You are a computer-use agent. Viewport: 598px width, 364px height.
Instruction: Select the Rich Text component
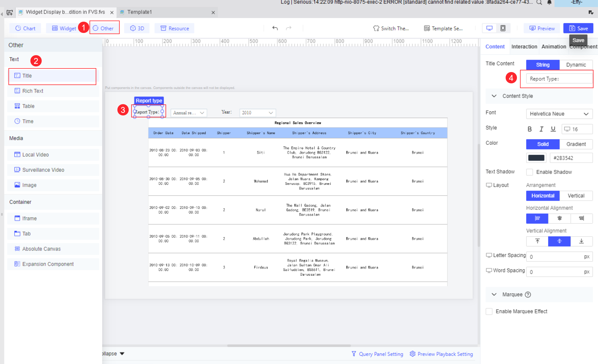coord(53,91)
